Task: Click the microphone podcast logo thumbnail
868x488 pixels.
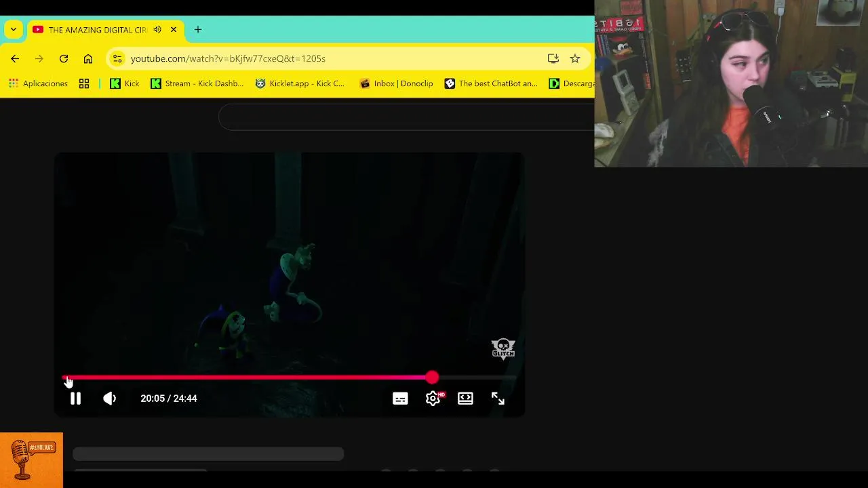Action: [x=31, y=460]
